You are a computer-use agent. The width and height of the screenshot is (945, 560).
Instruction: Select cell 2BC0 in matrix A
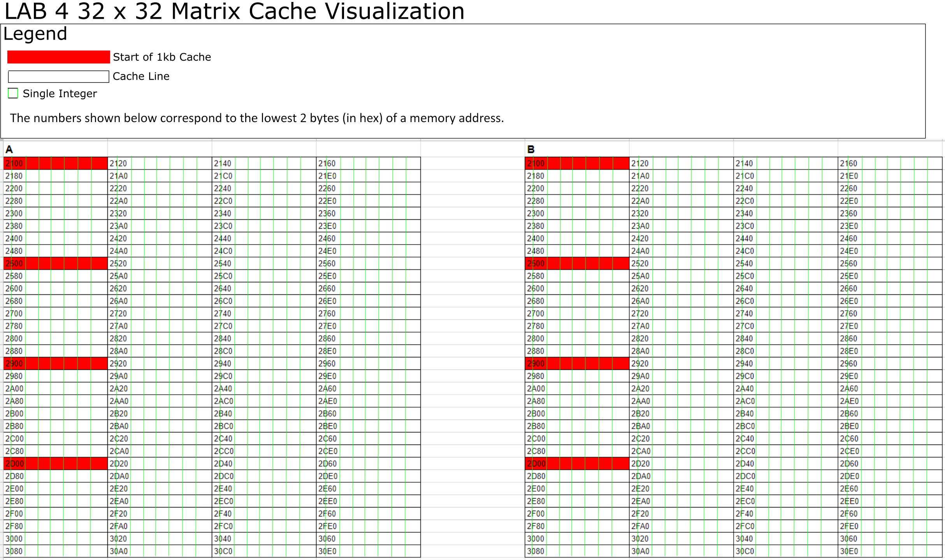point(264,426)
